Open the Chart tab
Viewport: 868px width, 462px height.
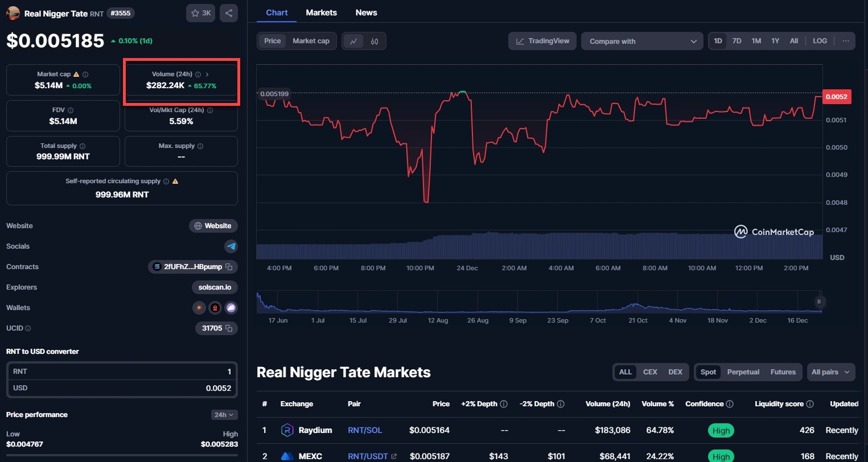tap(277, 13)
